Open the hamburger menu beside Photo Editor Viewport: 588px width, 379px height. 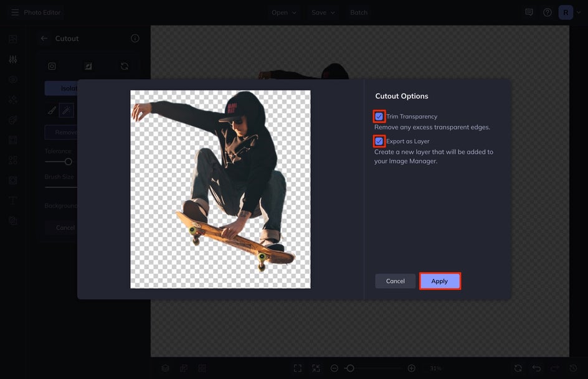pos(15,12)
